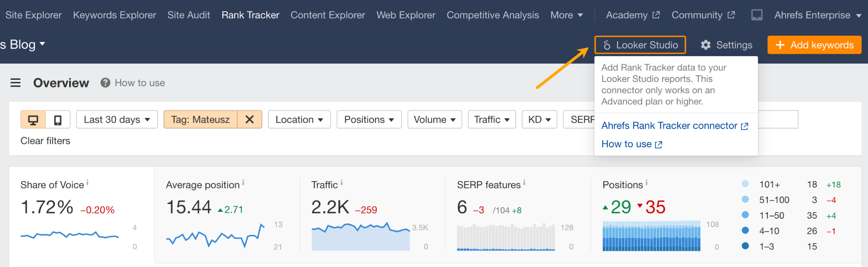This screenshot has height=267, width=868.
Task: Click the Settings gear icon
Action: point(706,45)
